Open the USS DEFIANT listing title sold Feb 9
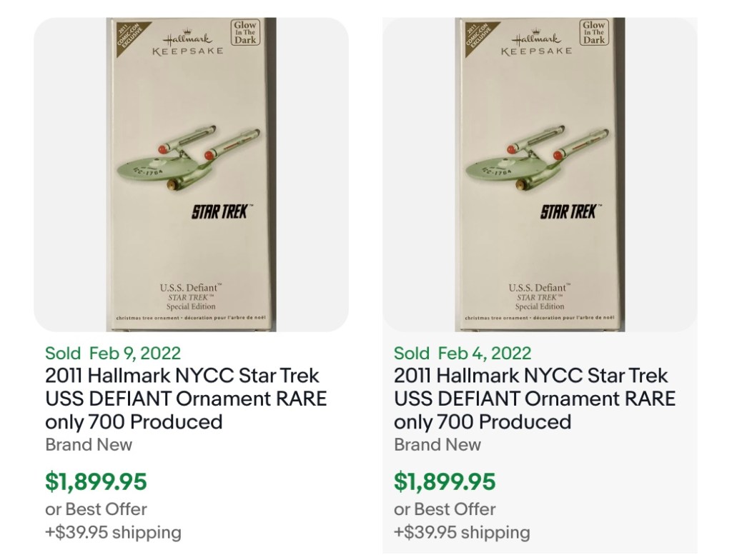 pos(186,398)
